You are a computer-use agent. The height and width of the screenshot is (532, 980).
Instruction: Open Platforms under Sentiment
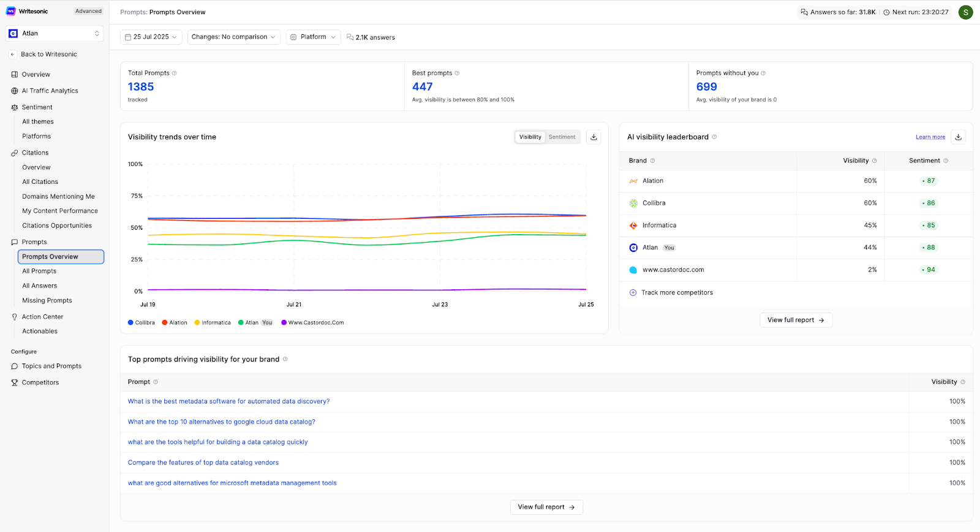37,137
